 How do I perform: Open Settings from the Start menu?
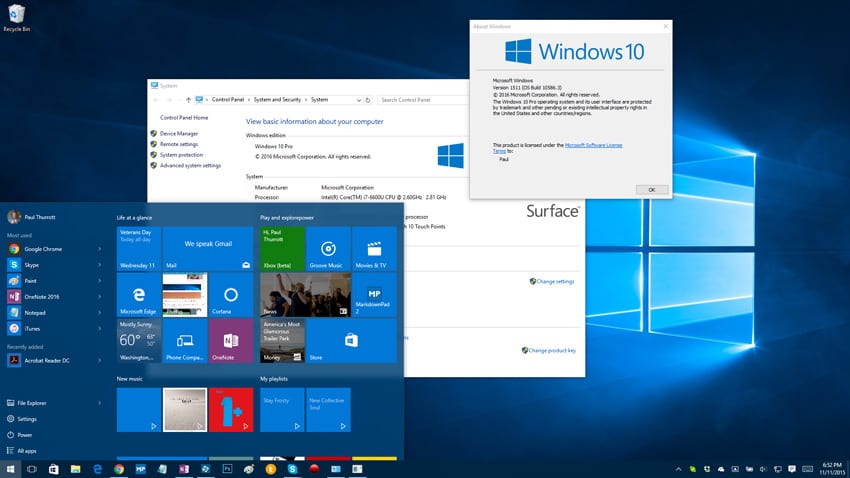[x=22, y=419]
